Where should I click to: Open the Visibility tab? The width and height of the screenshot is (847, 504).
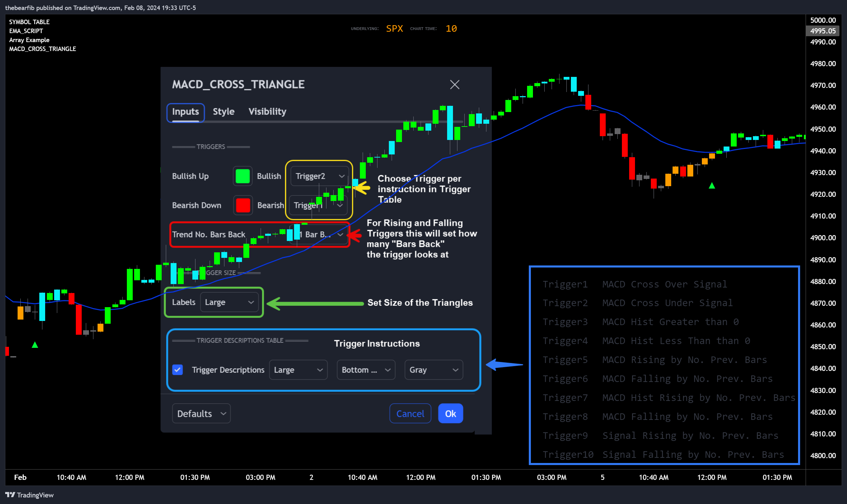267,112
